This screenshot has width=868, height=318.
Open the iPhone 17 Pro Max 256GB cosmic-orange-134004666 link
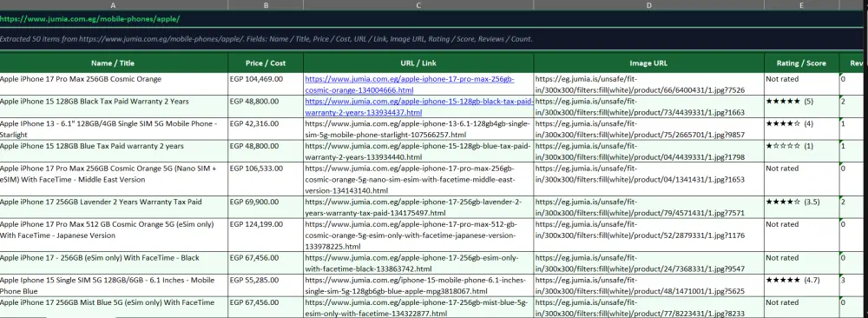point(410,84)
